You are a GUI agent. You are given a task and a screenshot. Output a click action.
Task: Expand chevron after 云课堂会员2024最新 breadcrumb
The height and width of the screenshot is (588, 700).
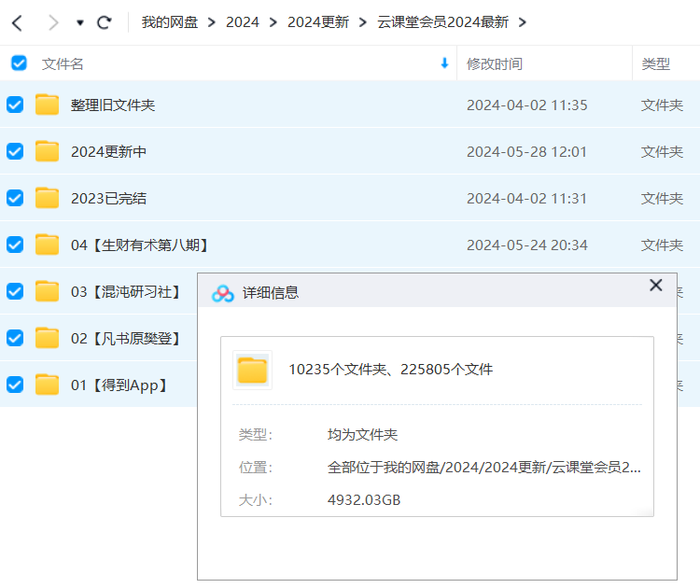[x=522, y=21]
